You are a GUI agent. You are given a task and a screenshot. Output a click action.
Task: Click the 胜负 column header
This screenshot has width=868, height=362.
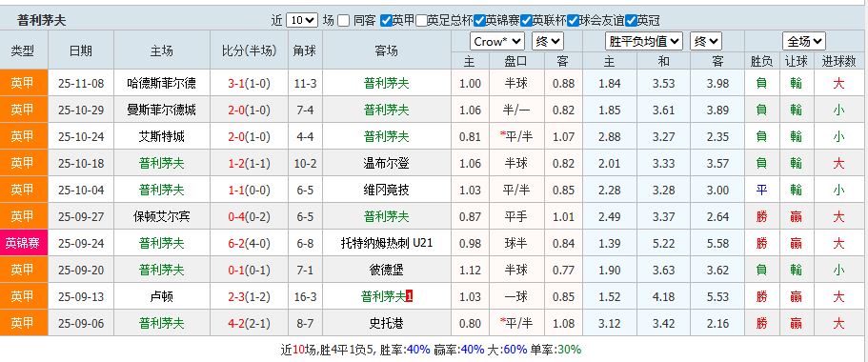point(761,61)
